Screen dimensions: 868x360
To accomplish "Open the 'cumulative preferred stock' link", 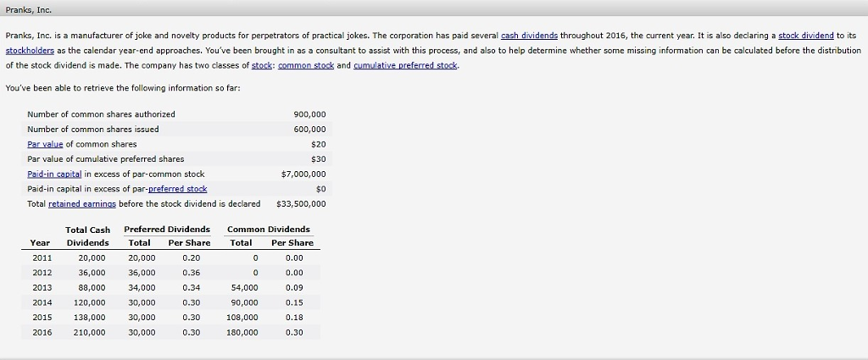I will click(x=405, y=64).
